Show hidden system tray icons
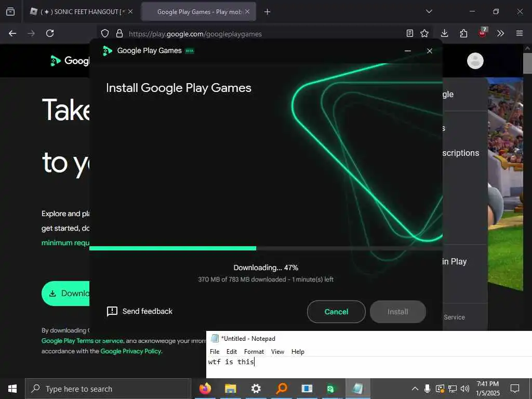The height and width of the screenshot is (399, 532). coord(415,389)
